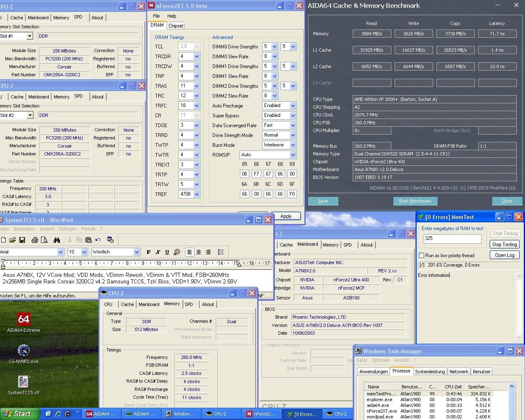
Task: Save the WordPad document with floppy icon
Action: click(22, 240)
